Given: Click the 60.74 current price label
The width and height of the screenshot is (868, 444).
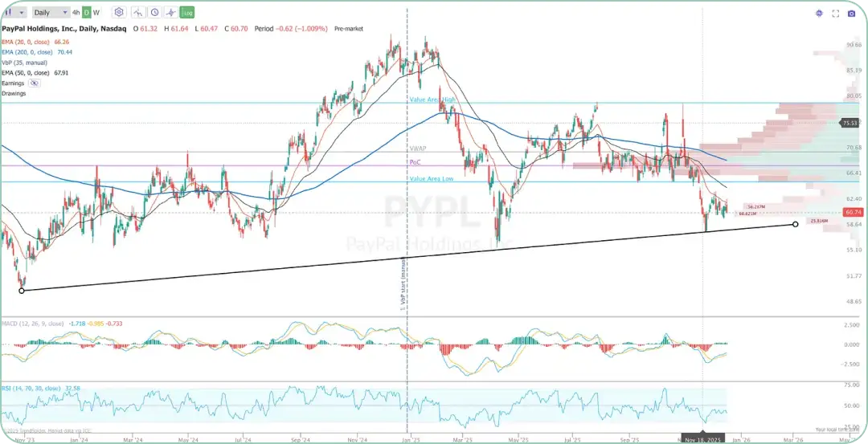Looking at the screenshot, I should (854, 212).
